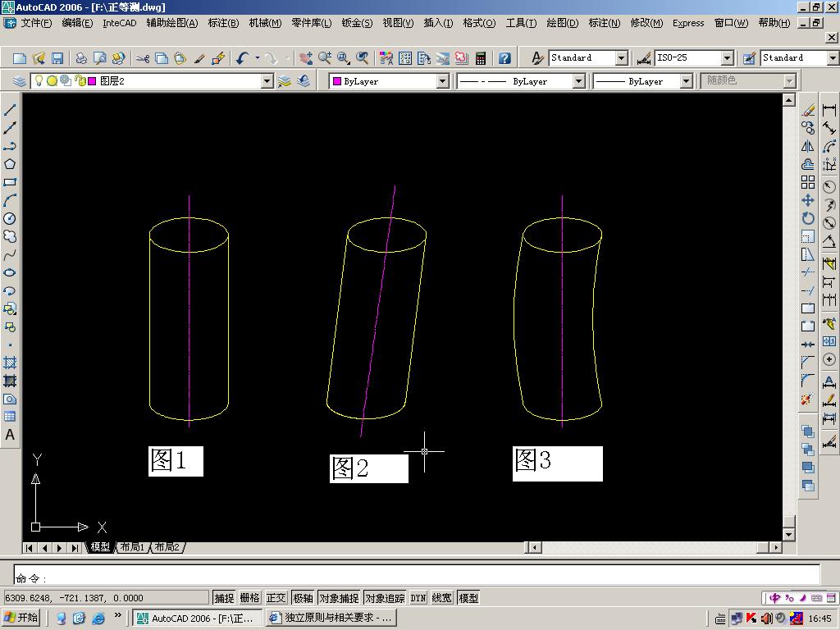This screenshot has width=840, height=630.
Task: Toggle 正交 ortho mode
Action: pyautogui.click(x=276, y=598)
